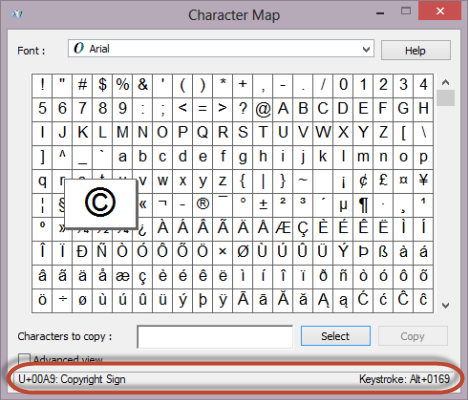Select the lowercase æ character

pyautogui.click(x=123, y=276)
